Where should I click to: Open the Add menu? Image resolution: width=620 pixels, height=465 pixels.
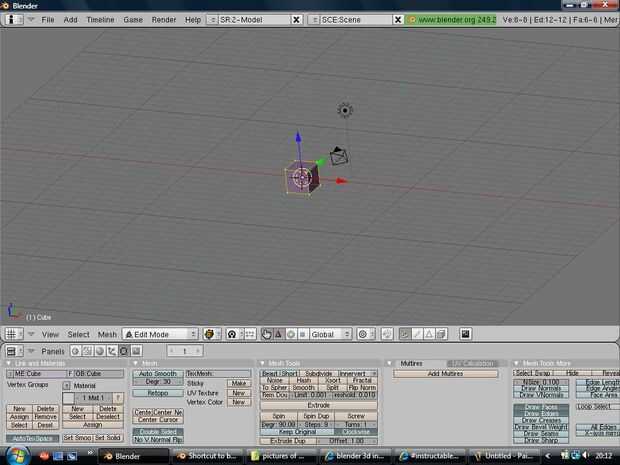[x=70, y=19]
